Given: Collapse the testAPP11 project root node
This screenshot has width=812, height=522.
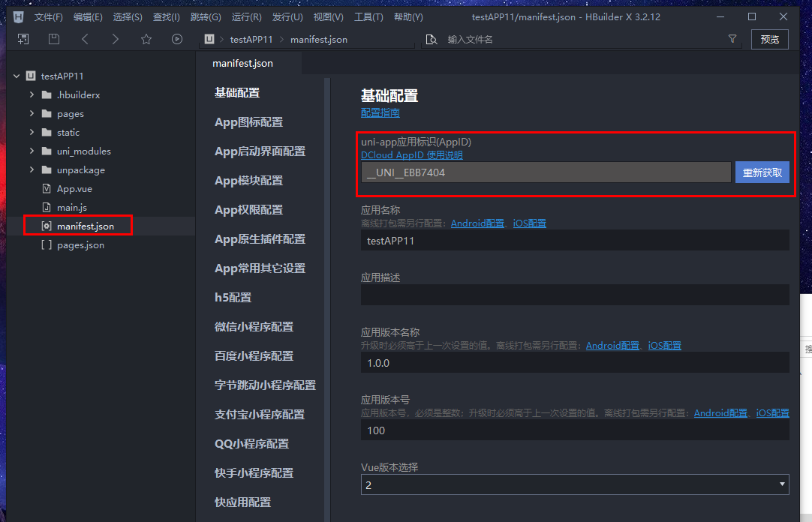Looking at the screenshot, I should coord(17,76).
